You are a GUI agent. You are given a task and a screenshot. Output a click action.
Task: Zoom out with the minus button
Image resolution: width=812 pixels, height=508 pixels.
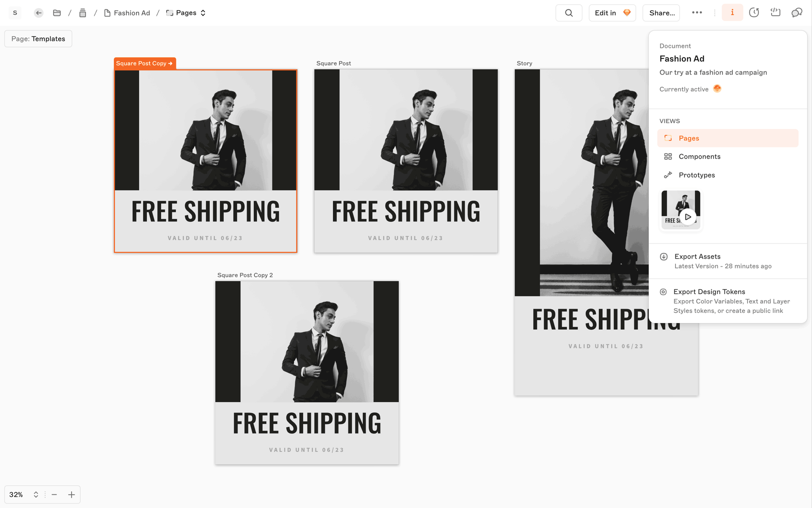coord(54,494)
